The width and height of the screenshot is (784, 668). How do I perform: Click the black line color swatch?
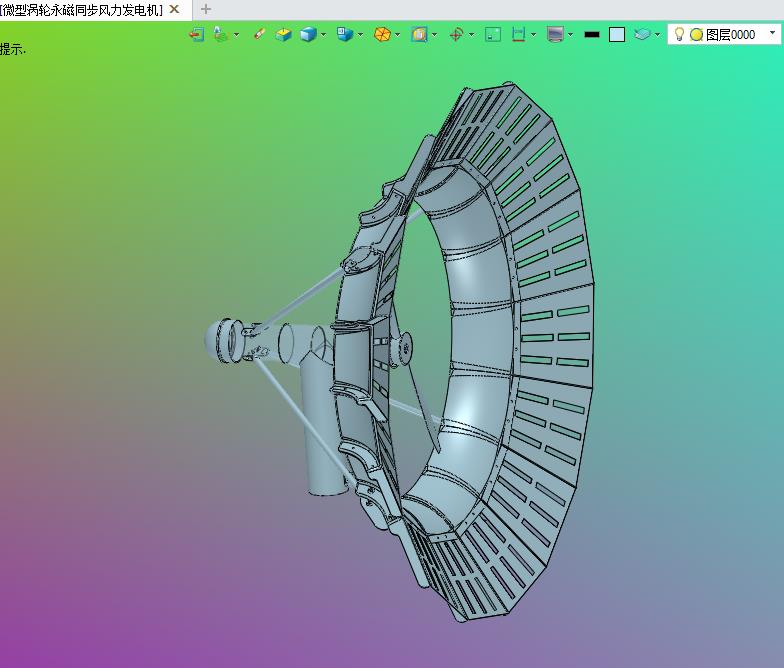pyautogui.click(x=592, y=34)
